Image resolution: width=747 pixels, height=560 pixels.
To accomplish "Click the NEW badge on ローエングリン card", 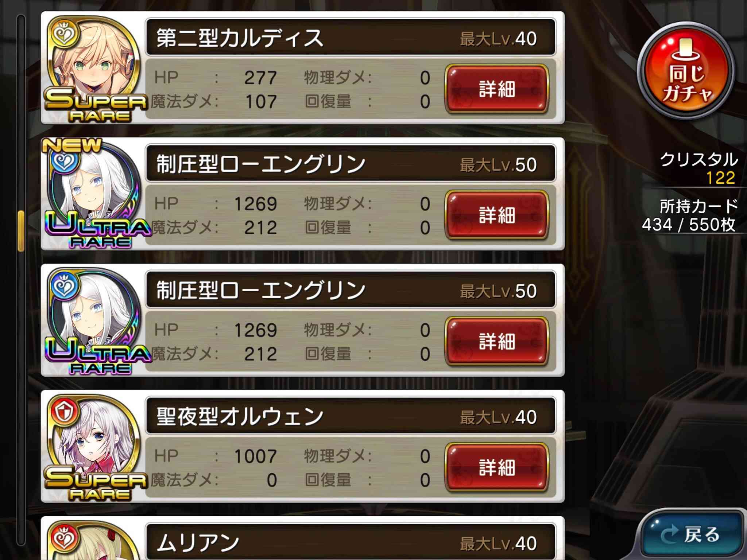I will (71, 145).
